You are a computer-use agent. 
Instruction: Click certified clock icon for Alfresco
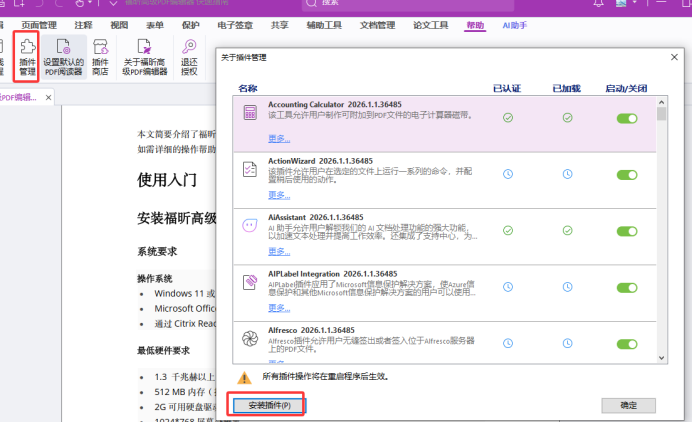[508, 343]
